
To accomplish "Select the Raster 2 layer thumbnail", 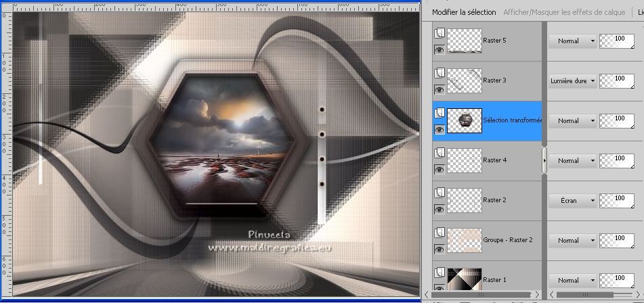I will click(464, 200).
